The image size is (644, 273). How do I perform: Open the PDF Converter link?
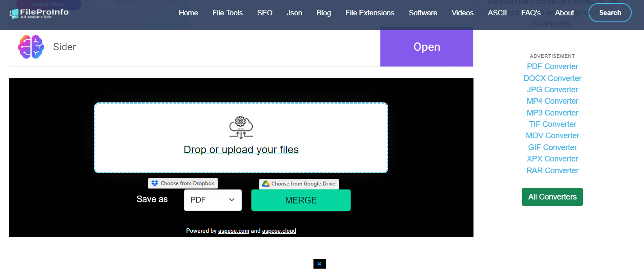(552, 66)
